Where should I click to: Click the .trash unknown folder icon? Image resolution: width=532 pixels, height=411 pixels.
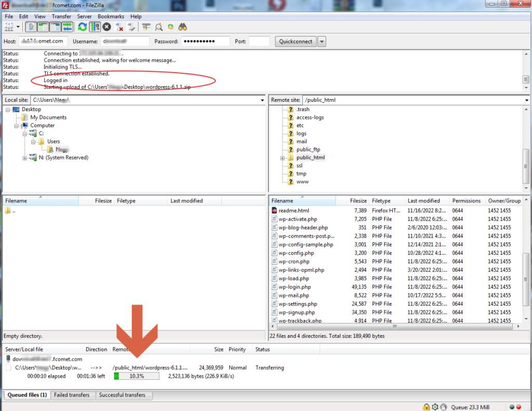coord(291,109)
